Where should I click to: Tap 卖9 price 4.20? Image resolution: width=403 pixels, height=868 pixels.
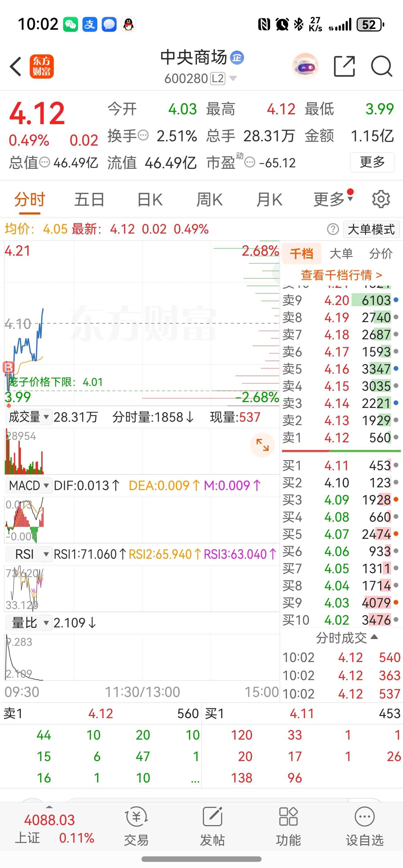(x=337, y=300)
